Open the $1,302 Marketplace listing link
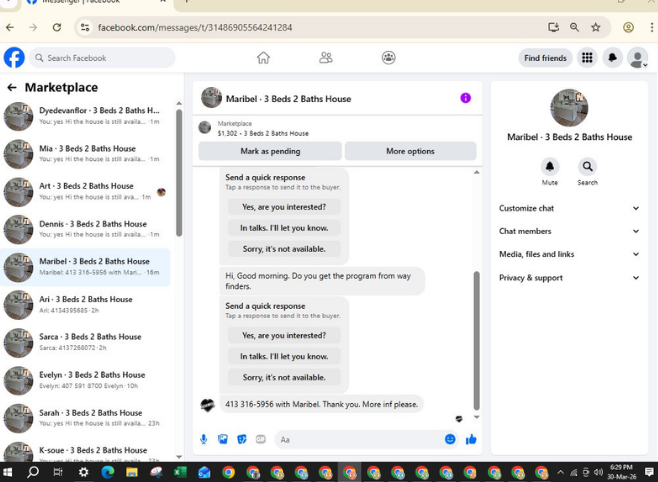Image resolution: width=658 pixels, height=482 pixels. pyautogui.click(x=263, y=133)
